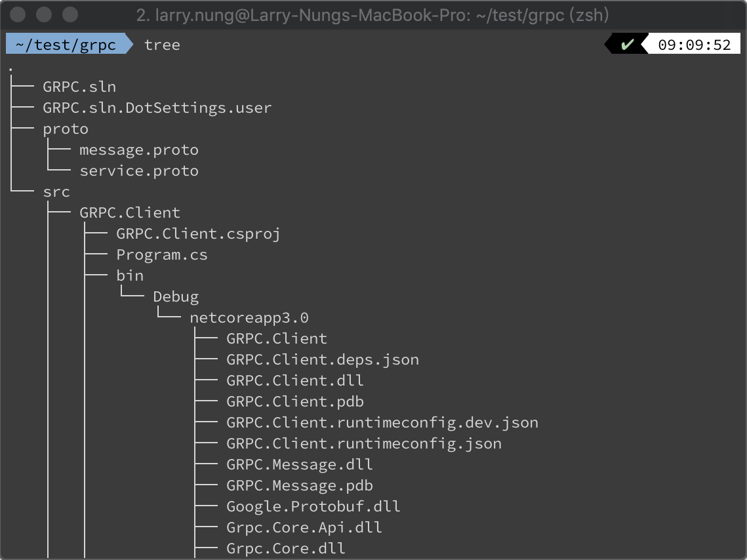This screenshot has height=560, width=747.
Task: Click the green zoom window button
Action: tap(70, 14)
